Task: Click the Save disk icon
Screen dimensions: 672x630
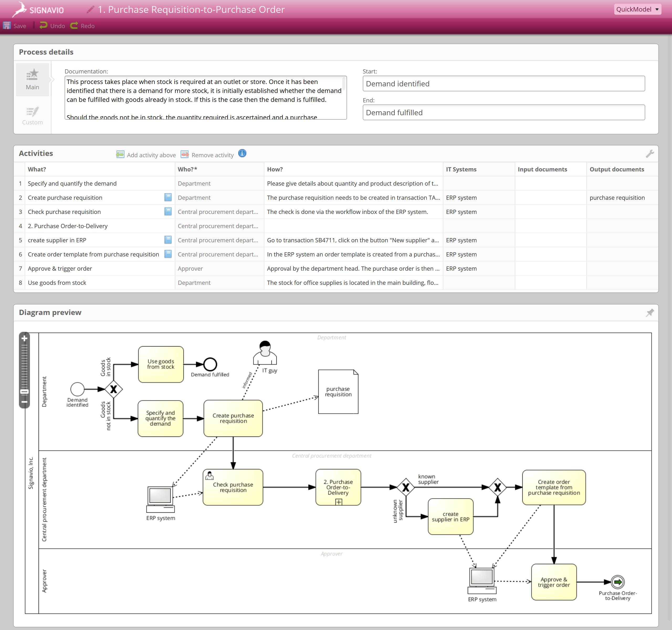Action: (7, 26)
